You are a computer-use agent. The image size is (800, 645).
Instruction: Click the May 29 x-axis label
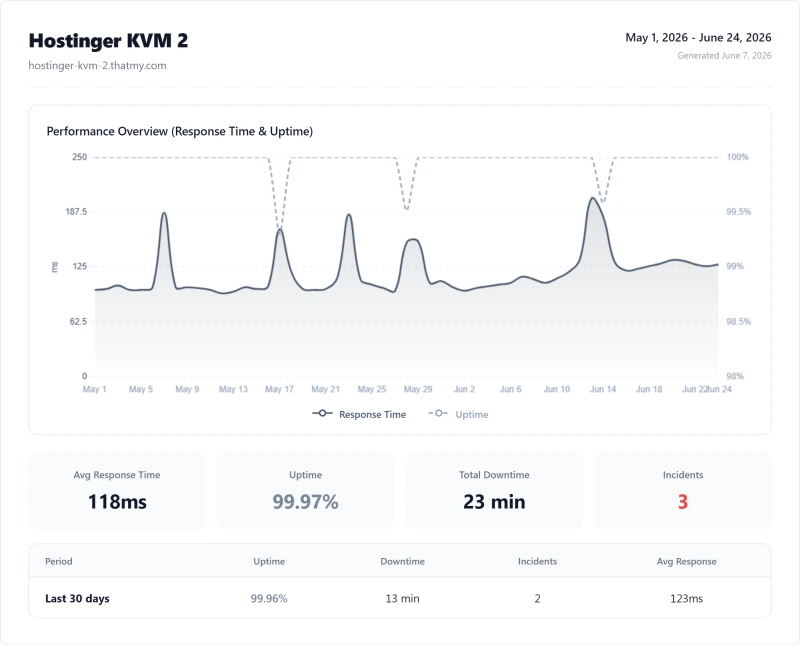(x=418, y=389)
